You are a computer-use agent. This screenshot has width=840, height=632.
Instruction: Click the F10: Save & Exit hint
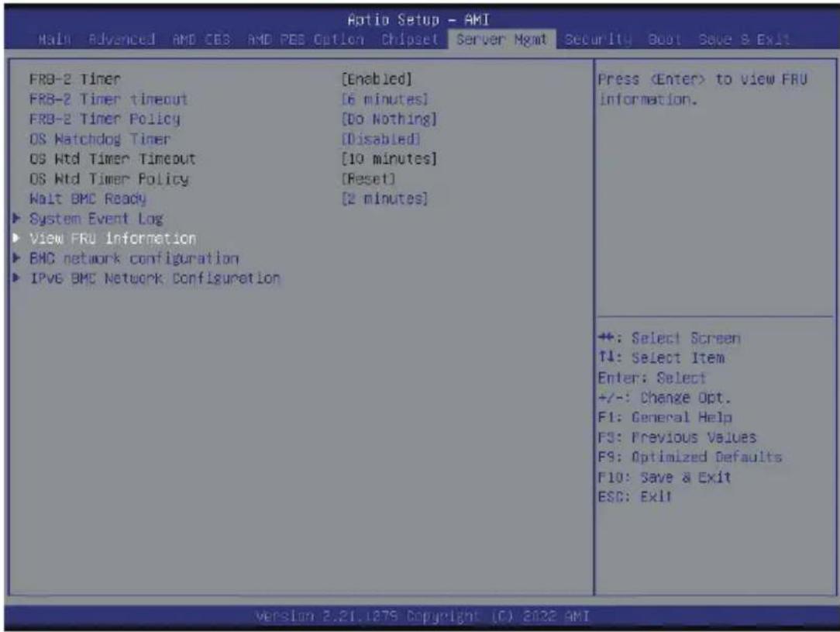(x=664, y=477)
